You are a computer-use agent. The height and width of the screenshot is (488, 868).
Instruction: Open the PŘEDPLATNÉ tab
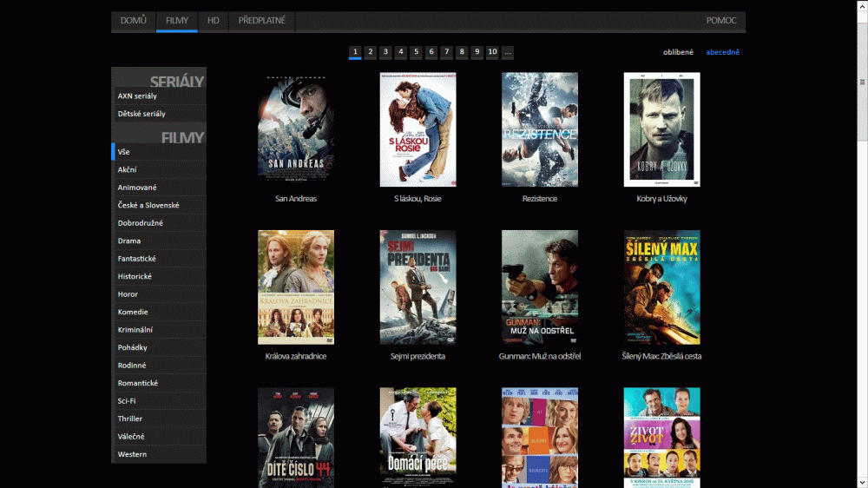262,21
